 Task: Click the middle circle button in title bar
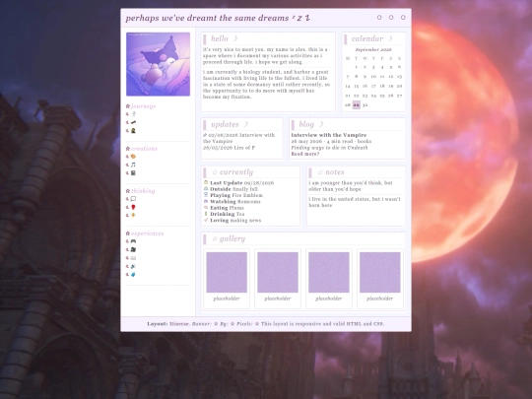pyautogui.click(x=391, y=18)
